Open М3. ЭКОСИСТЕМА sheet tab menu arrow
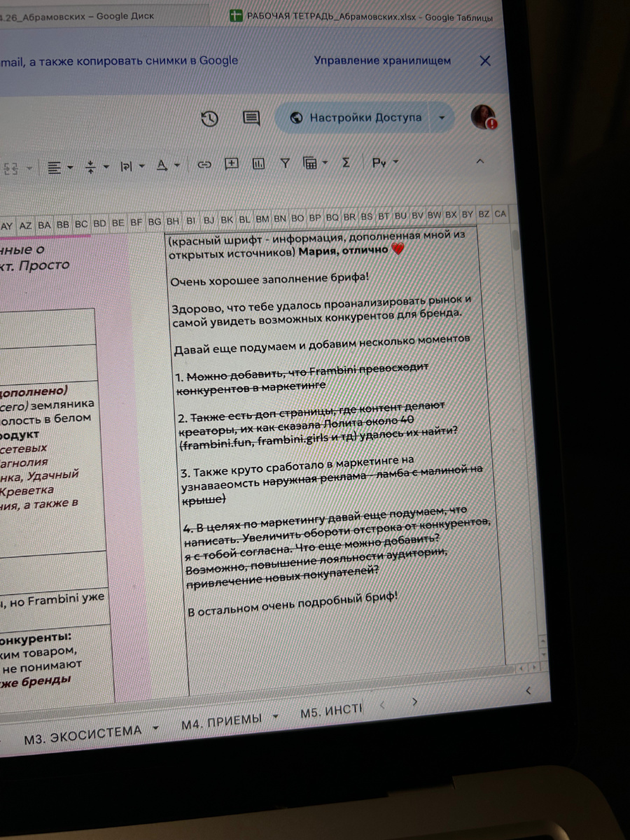The height and width of the screenshot is (840, 630). [x=155, y=727]
